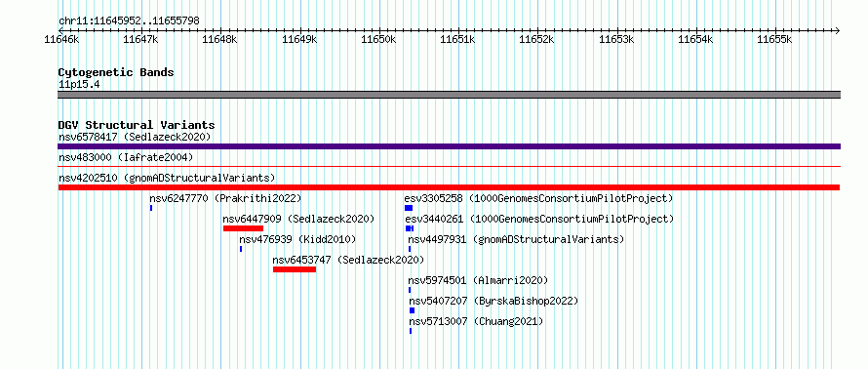
Task: Click the 11646k ruler tick label
Action: (x=62, y=40)
